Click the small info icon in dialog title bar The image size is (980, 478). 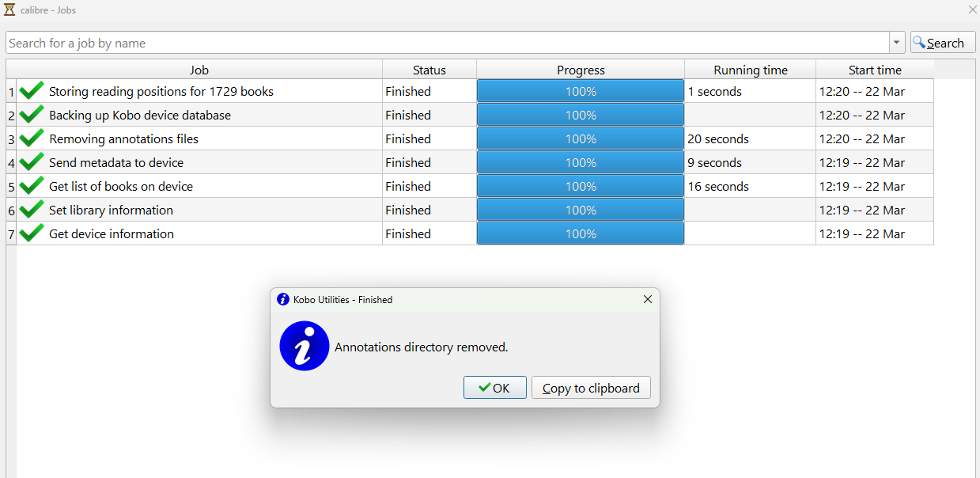click(283, 299)
